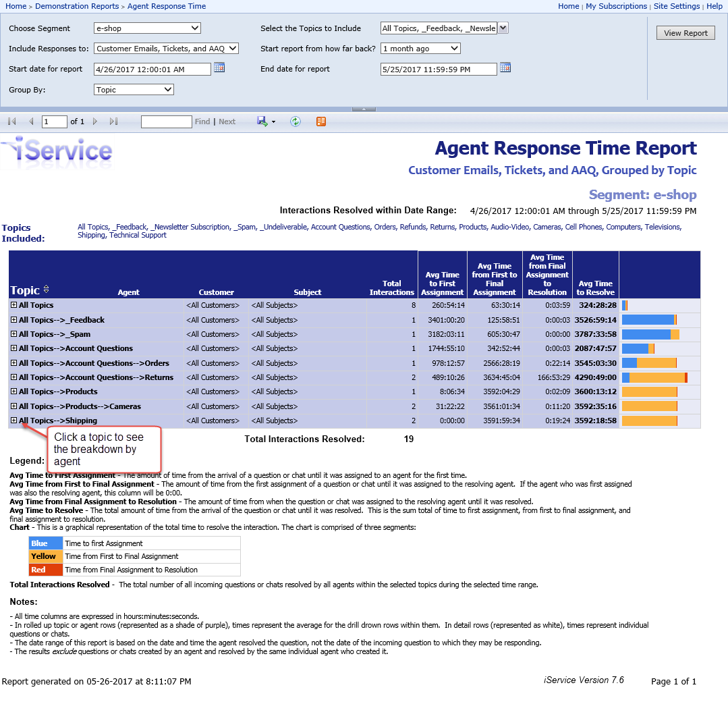Open the Demonstration Reports breadcrumb link
The image size is (728, 702).
click(77, 6)
